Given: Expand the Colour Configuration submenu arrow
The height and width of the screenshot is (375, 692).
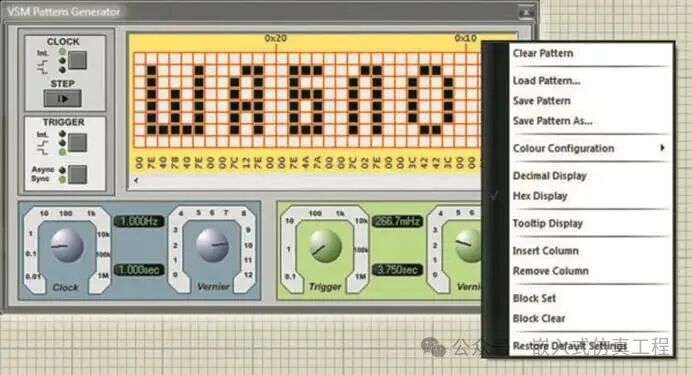Looking at the screenshot, I should (662, 148).
